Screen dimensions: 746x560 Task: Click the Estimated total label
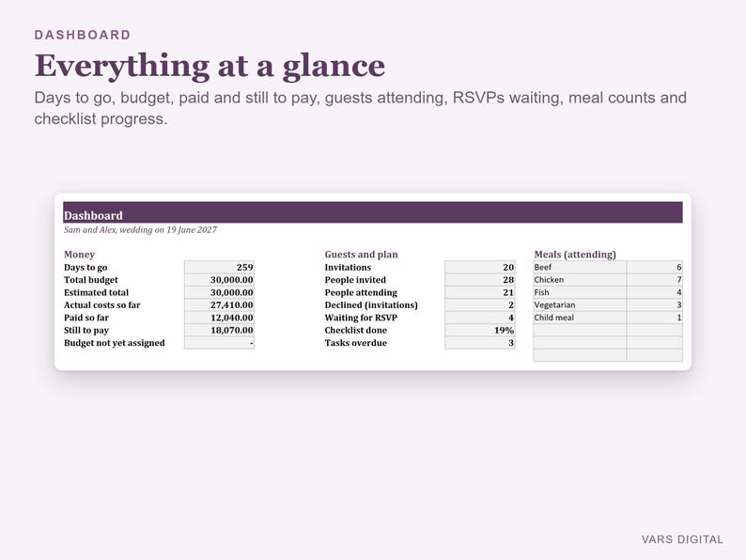[96, 292]
